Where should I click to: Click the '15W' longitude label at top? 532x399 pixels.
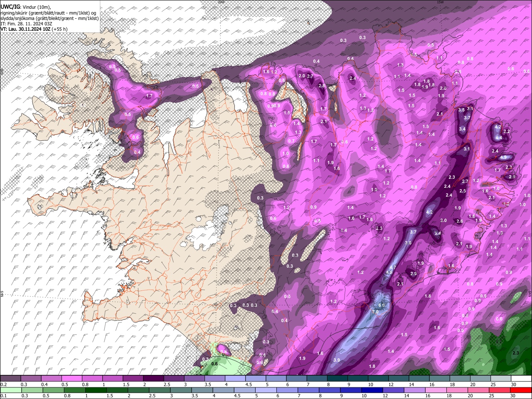pos(440,2)
